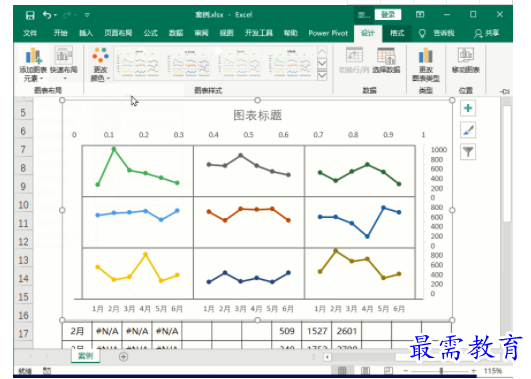Switch to the 审阅 tab

201,33
